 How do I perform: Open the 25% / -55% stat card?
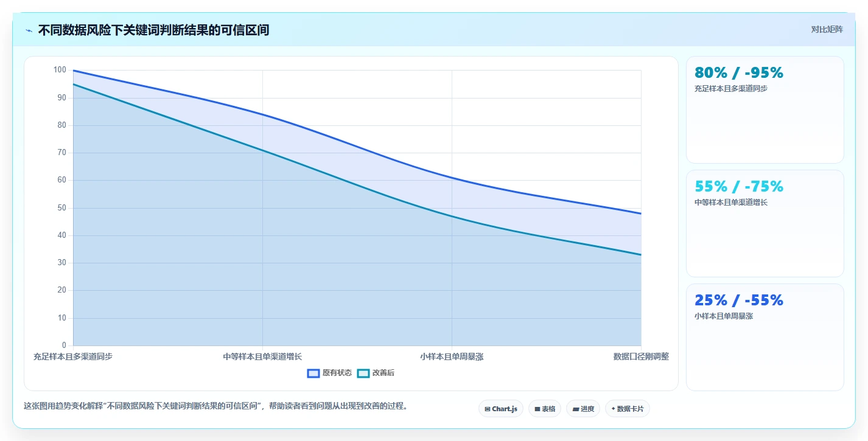[x=765, y=338]
